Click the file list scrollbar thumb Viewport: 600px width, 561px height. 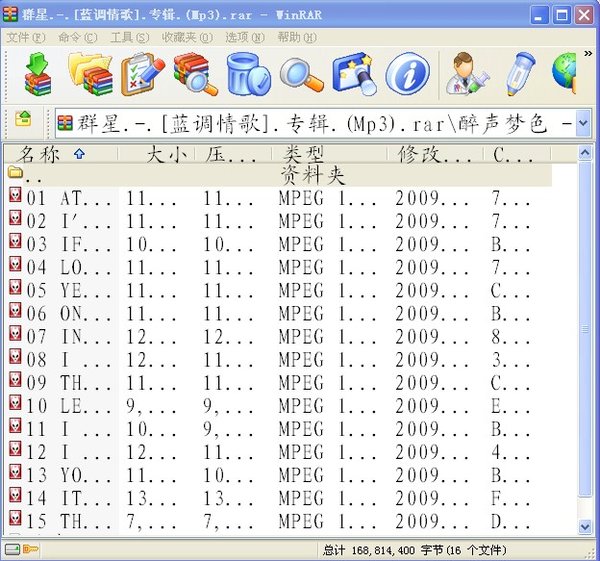[585, 329]
